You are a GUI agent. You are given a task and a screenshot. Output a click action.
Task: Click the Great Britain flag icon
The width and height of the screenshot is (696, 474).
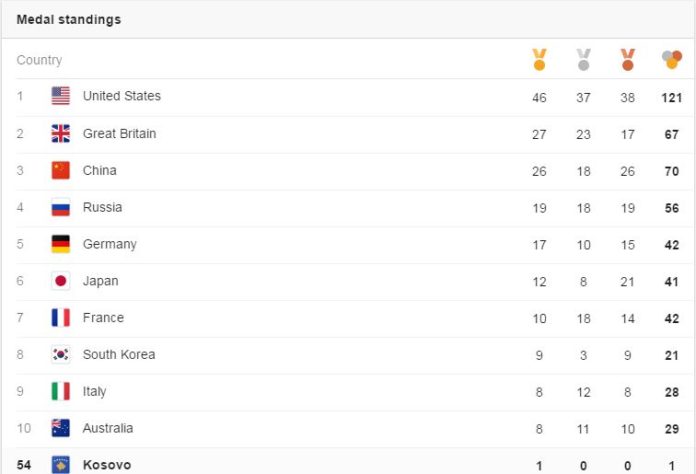60,134
